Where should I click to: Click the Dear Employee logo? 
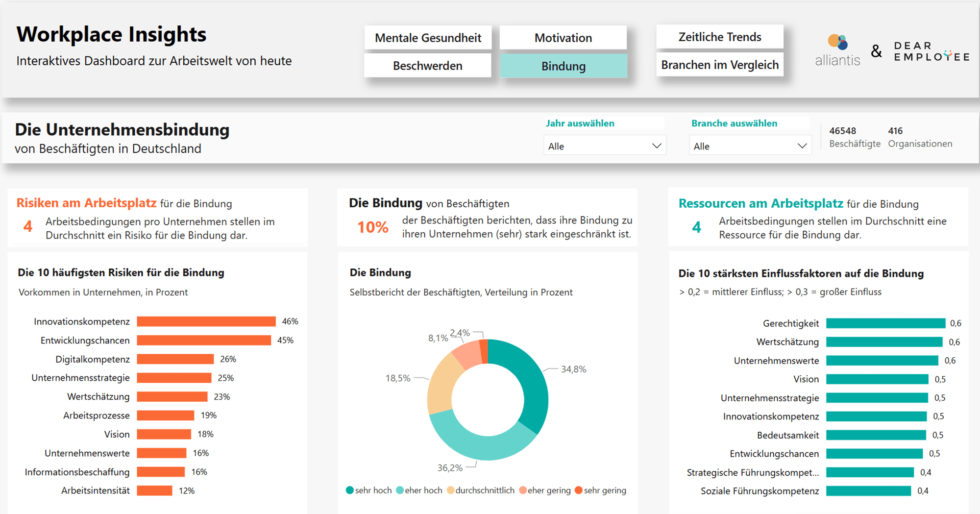pyautogui.click(x=931, y=51)
